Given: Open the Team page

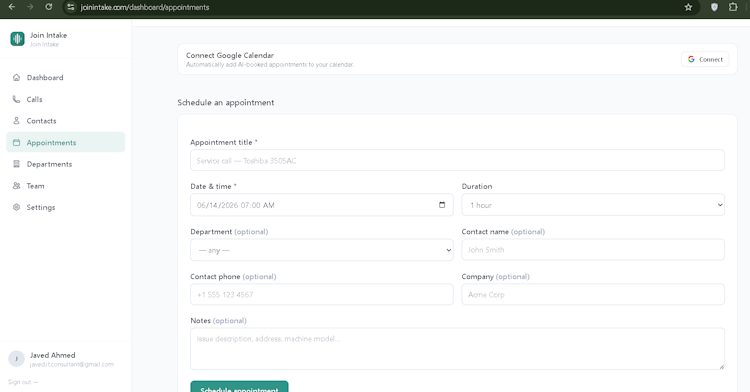Looking at the screenshot, I should tap(66, 185).
